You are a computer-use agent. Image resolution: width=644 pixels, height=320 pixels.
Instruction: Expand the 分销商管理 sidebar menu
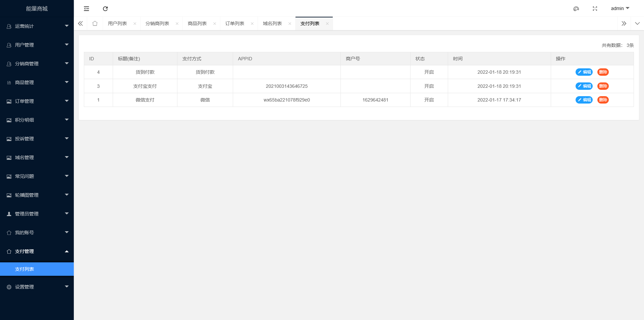point(37,64)
